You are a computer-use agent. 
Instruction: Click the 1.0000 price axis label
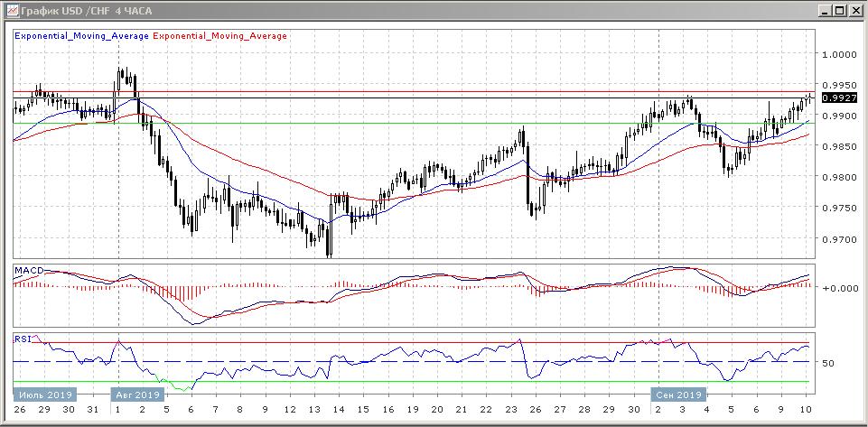(x=839, y=55)
